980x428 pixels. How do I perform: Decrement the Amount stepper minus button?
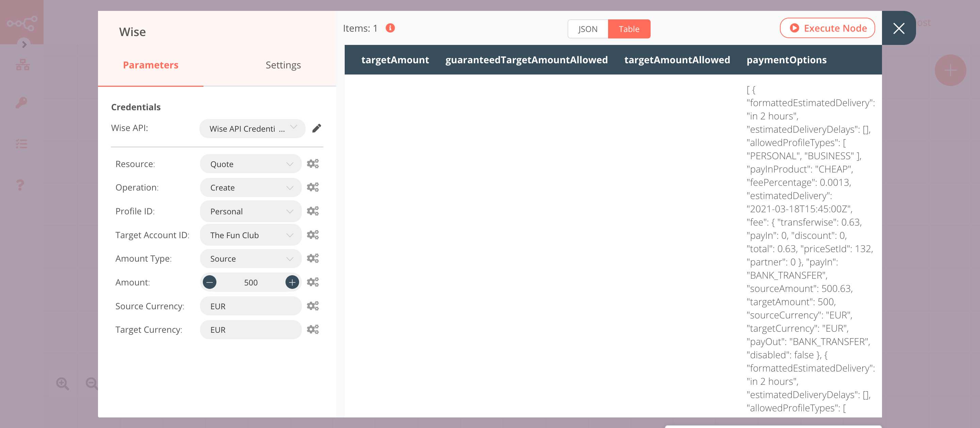pos(209,282)
